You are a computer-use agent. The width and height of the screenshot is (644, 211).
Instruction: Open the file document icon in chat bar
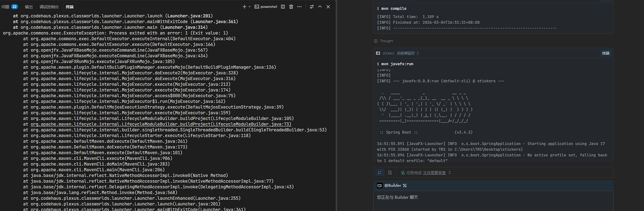pyautogui.click(x=390, y=172)
